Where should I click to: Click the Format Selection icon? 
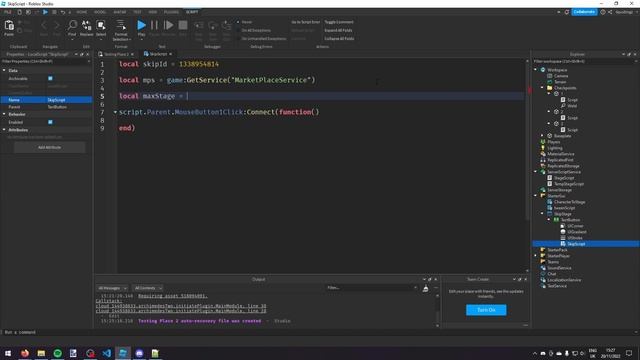click(121, 25)
